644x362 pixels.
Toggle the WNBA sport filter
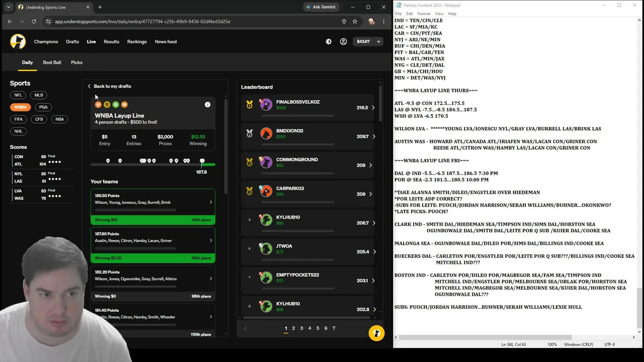pos(21,107)
